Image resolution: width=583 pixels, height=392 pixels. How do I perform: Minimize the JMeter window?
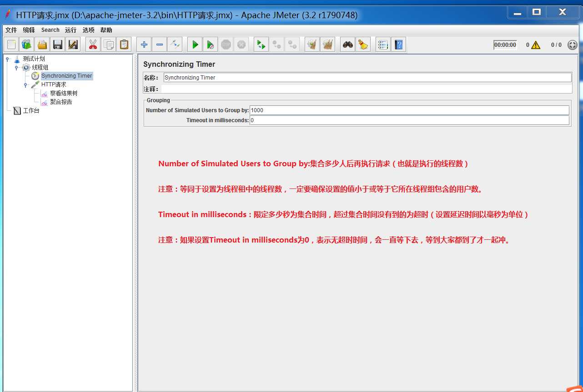(x=518, y=12)
